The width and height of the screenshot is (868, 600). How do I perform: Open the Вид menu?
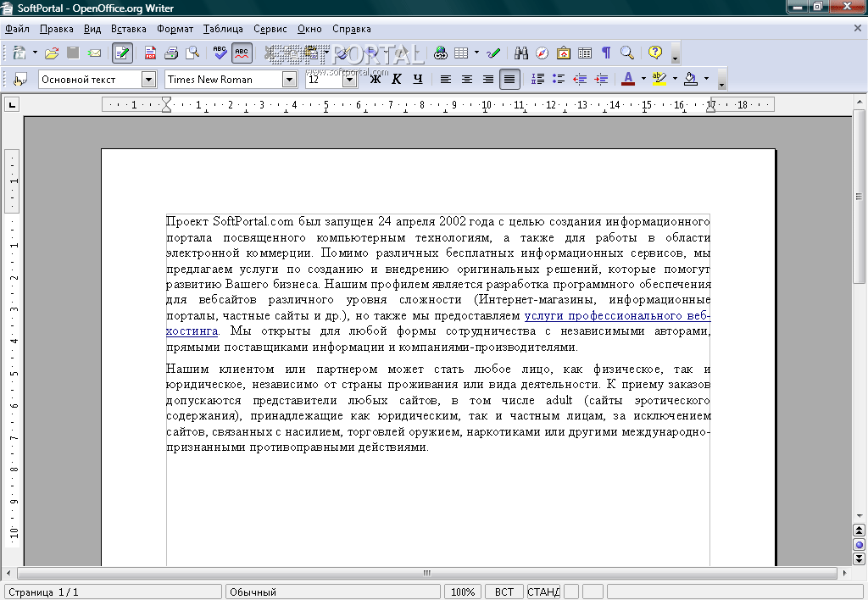pos(92,29)
